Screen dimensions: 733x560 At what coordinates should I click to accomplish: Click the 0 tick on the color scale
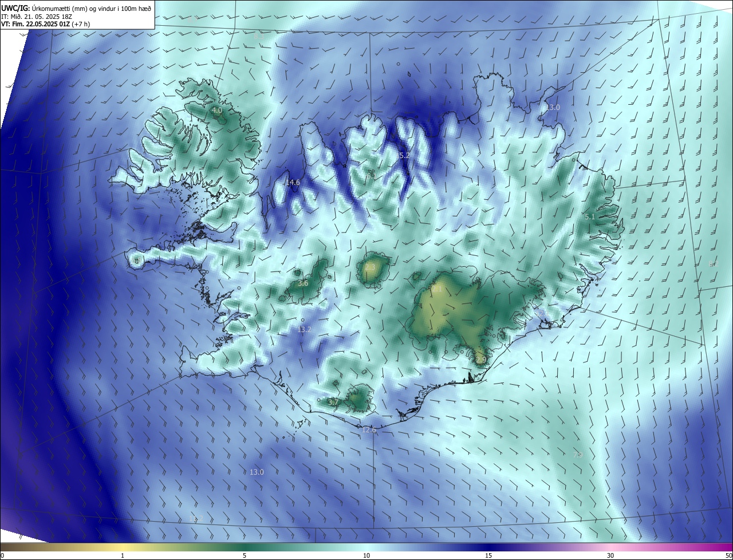(2, 555)
